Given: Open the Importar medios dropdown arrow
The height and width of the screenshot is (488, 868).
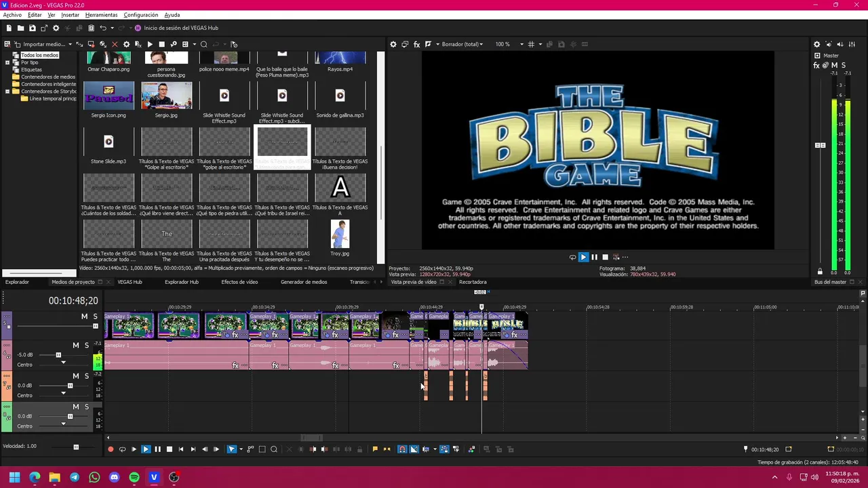Looking at the screenshot, I should pyautogui.click(x=69, y=44).
